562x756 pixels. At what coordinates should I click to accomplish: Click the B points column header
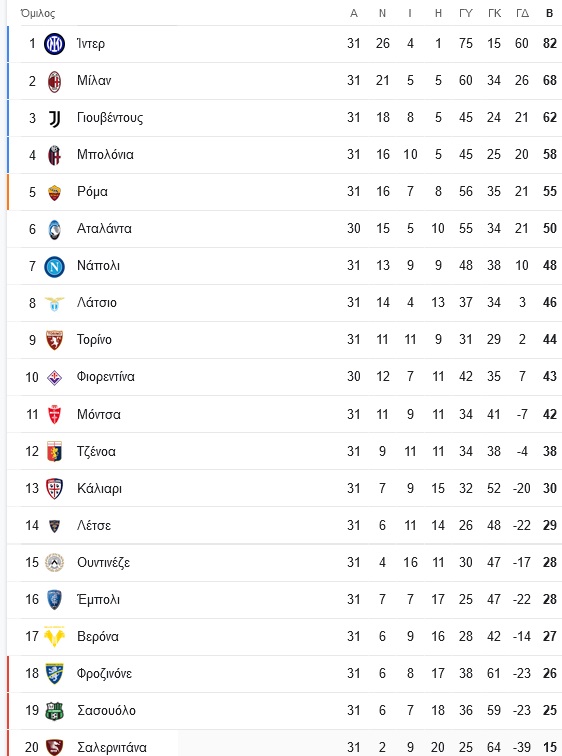(549, 14)
